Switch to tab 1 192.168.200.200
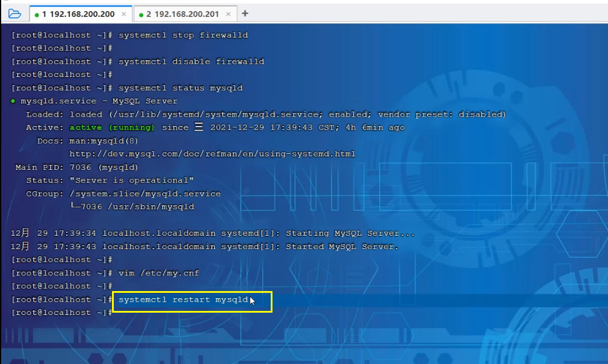The image size is (608, 364). 81,14
